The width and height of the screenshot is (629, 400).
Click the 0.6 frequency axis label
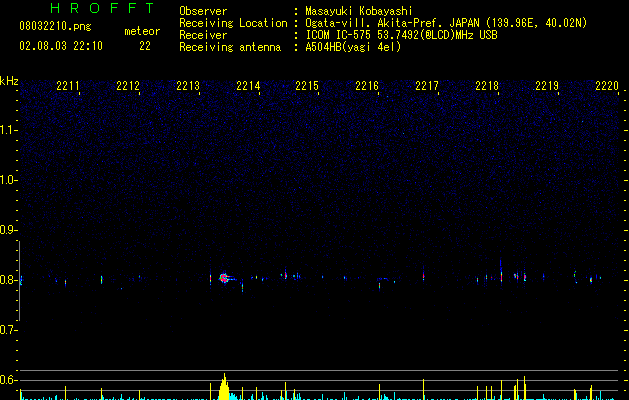(x=8, y=380)
